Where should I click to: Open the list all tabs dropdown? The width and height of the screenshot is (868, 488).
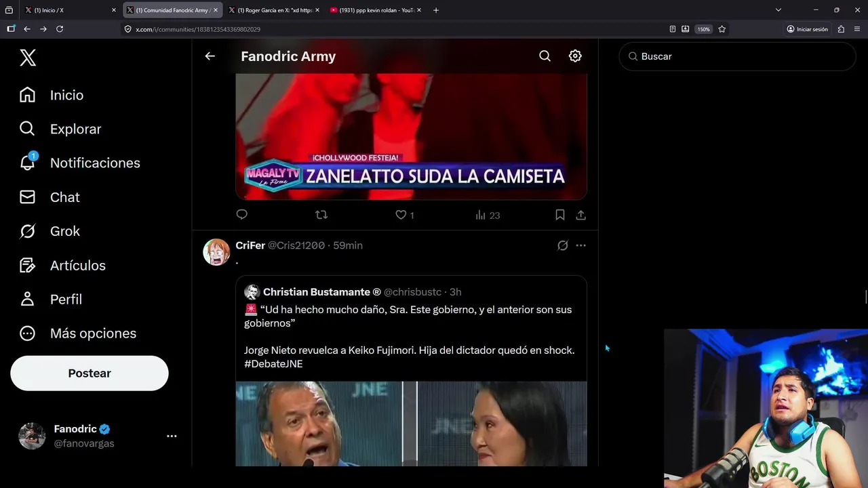(778, 10)
